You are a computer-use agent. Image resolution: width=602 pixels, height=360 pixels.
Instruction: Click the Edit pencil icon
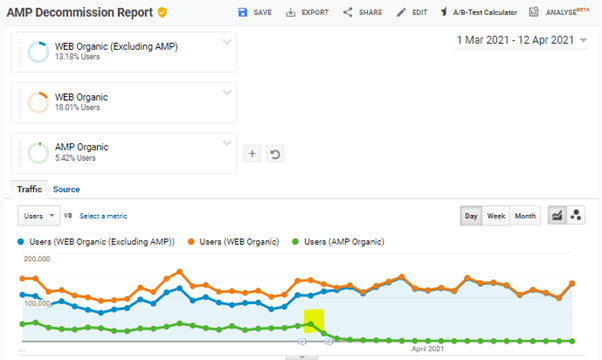pyautogui.click(x=401, y=12)
